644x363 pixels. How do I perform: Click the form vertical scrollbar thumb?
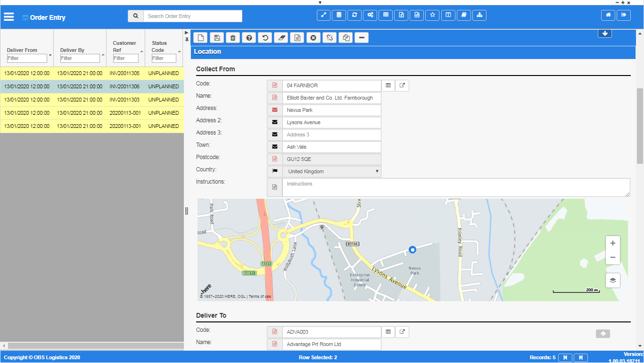click(x=640, y=126)
